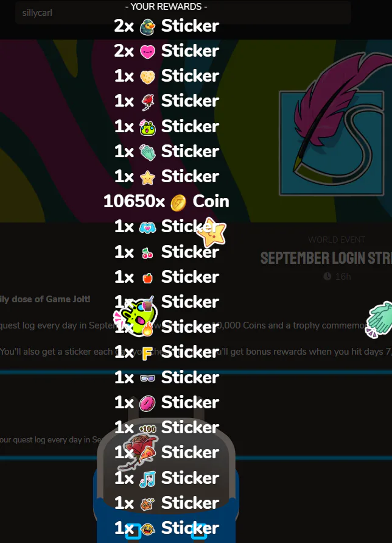Select the red apple sticker icon
The height and width of the screenshot is (543, 392).
point(147,278)
